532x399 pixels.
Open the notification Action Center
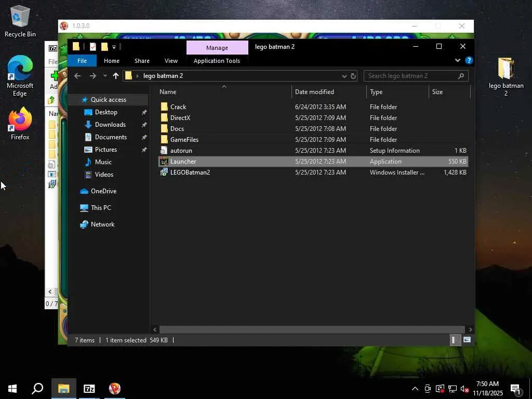click(516, 389)
